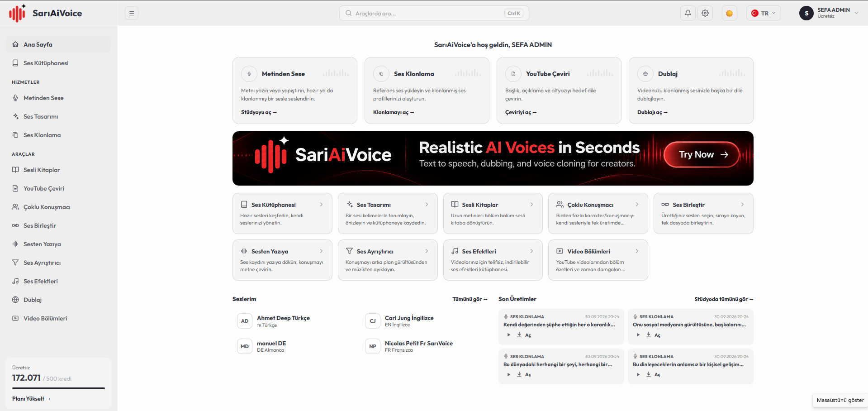868x411 pixels.
Task: Click the Ses Efektleri card music icon
Action: [455, 251]
